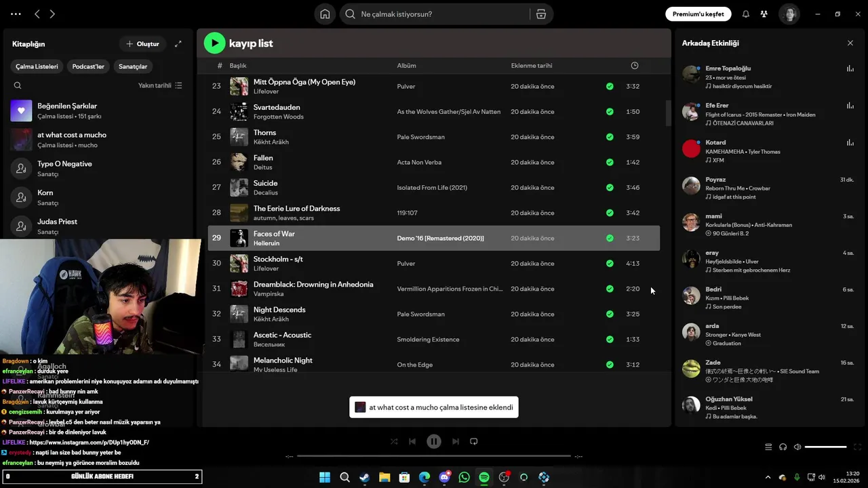868x488 pixels.
Task: Open connect to a device icon
Action: [783, 447]
